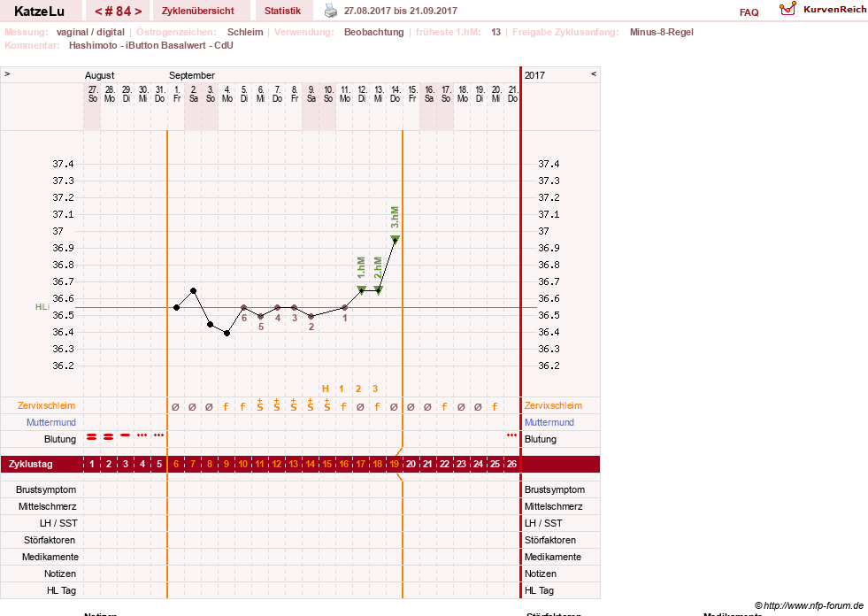The height and width of the screenshot is (616, 868).
Task: Click the left HL Tag row label
Action: click(61, 590)
